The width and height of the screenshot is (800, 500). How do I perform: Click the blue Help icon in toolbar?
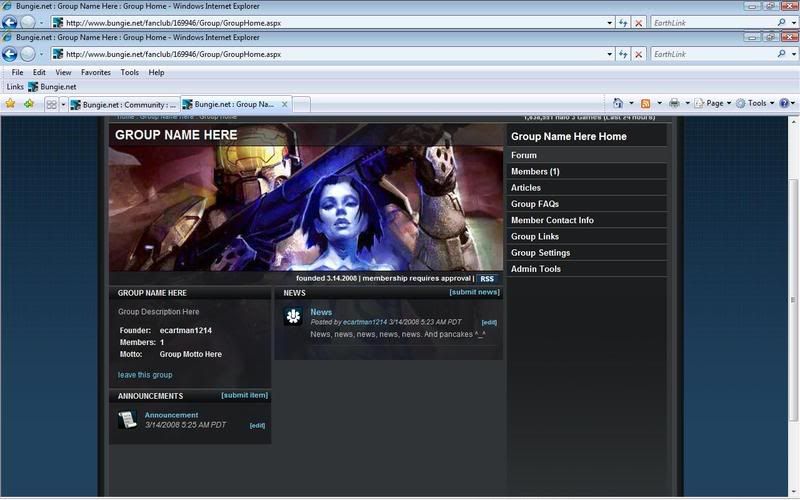[784, 103]
